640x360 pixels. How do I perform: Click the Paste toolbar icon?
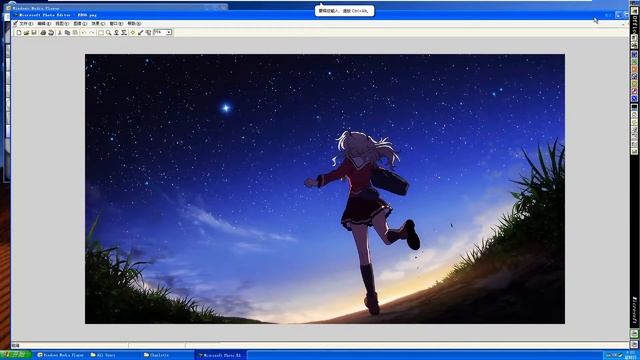75,33
